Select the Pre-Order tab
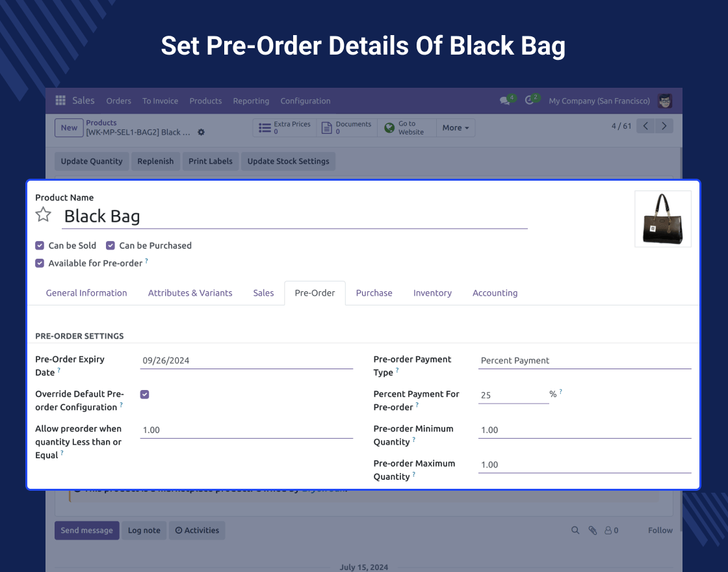This screenshot has width=728, height=572. pos(315,293)
